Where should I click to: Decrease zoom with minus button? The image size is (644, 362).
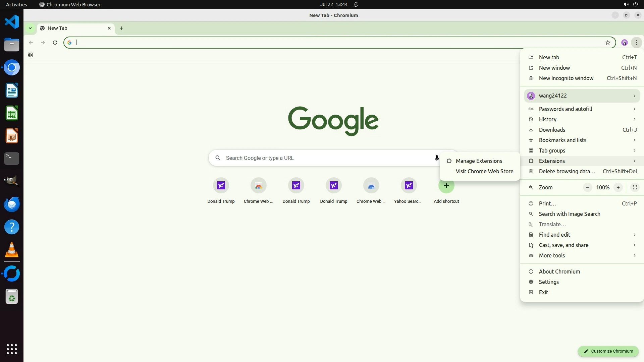(x=587, y=187)
